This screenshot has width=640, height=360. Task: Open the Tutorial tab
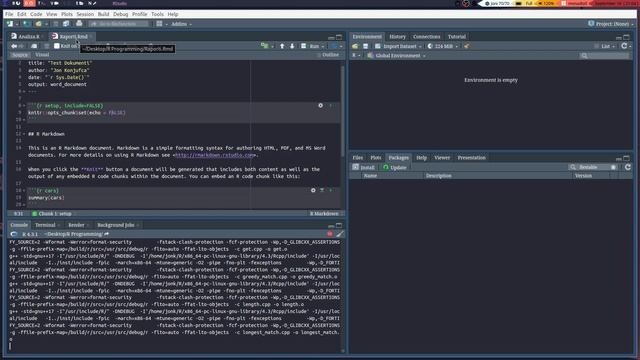pos(456,37)
